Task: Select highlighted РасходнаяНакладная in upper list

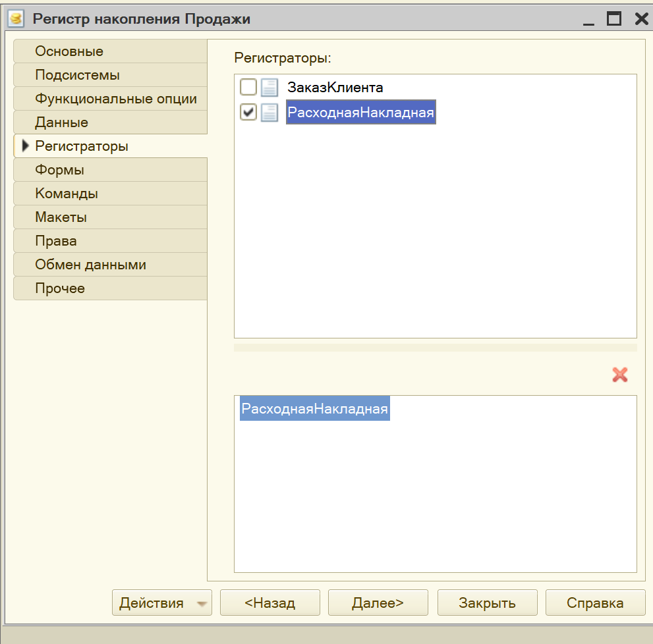Action: pyautogui.click(x=360, y=112)
